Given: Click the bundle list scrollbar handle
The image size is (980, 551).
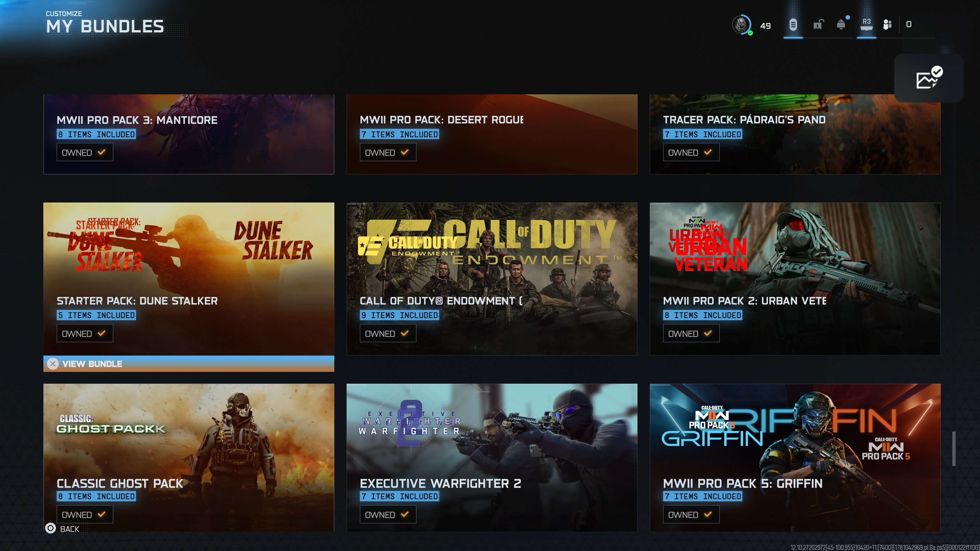Looking at the screenshot, I should (954, 448).
